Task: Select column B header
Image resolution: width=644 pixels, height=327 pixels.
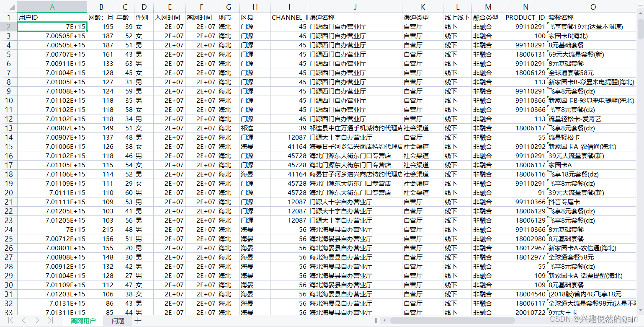Action: pyautogui.click(x=101, y=7)
